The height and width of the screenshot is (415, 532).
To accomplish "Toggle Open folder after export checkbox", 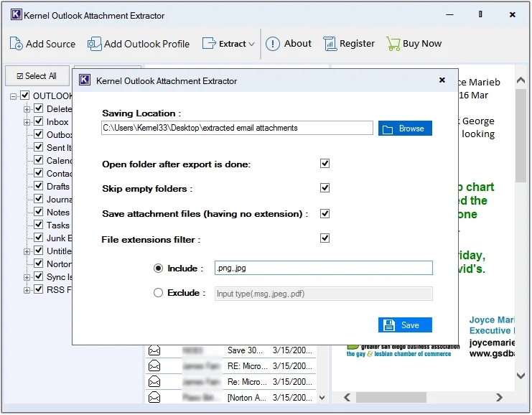I will [325, 164].
